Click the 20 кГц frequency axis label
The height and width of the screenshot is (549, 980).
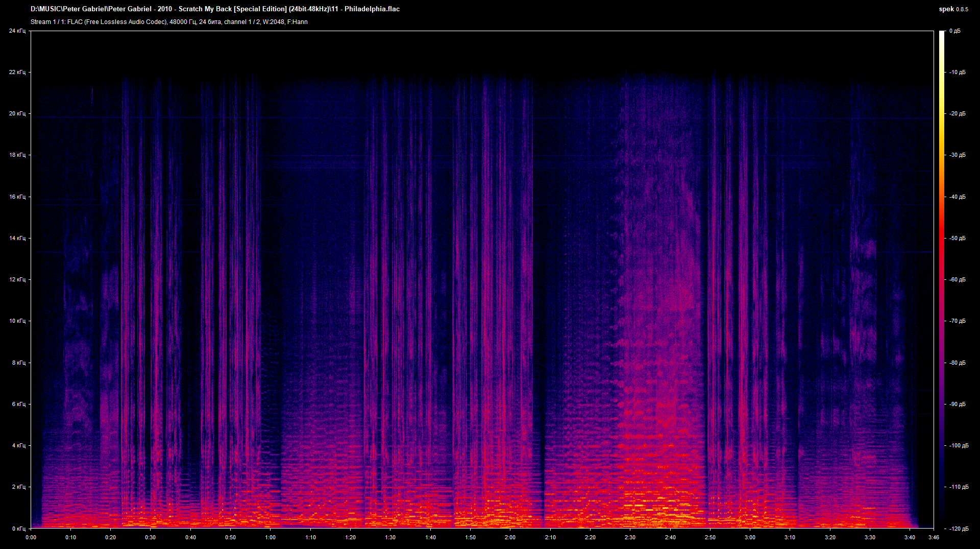(17, 114)
